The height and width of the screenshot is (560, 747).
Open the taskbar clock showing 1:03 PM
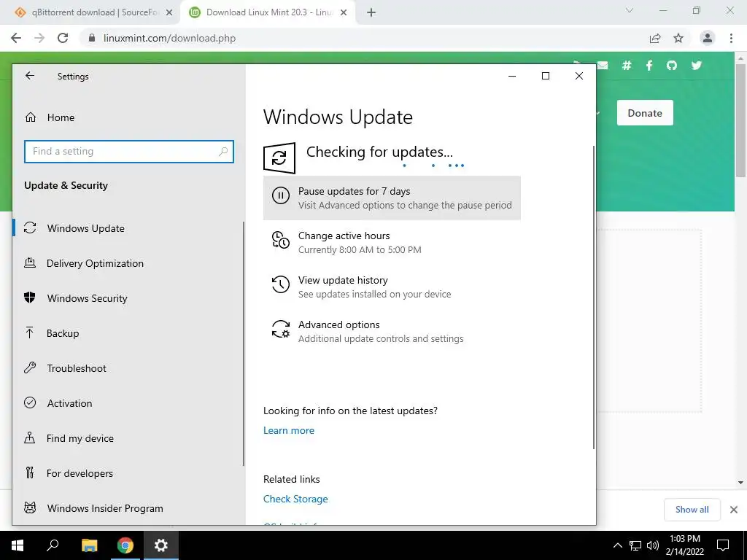click(x=684, y=545)
